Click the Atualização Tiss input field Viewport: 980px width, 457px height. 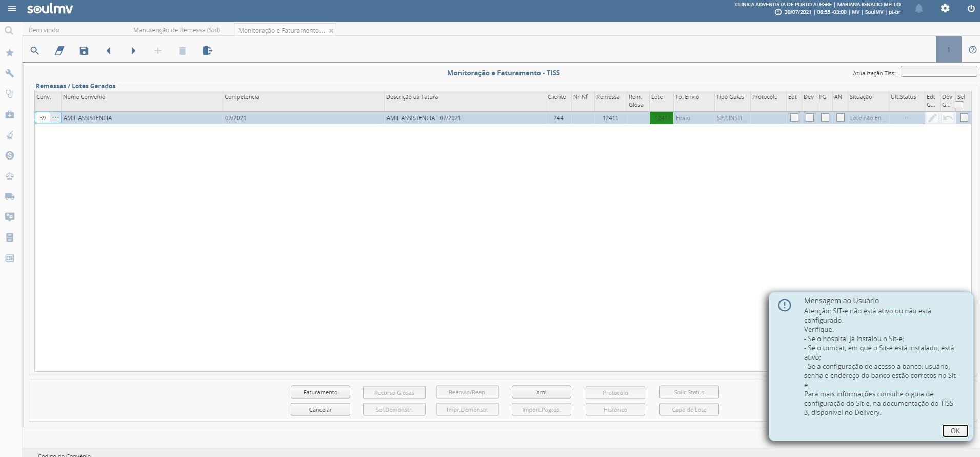pyautogui.click(x=938, y=72)
